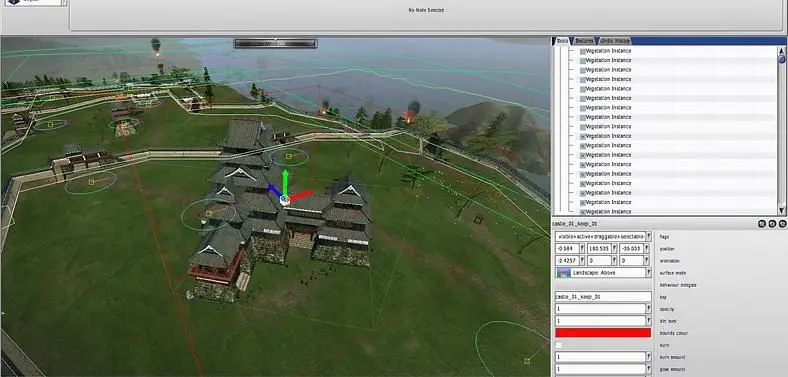788x377 pixels.
Task: Click the burn amount value field
Action: (x=600, y=357)
